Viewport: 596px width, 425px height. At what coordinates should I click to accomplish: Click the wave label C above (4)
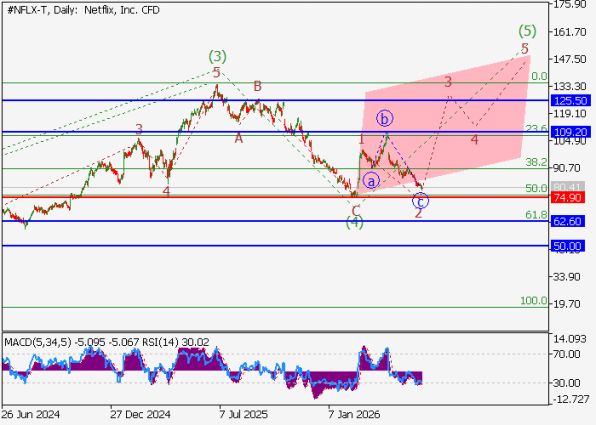[356, 211]
